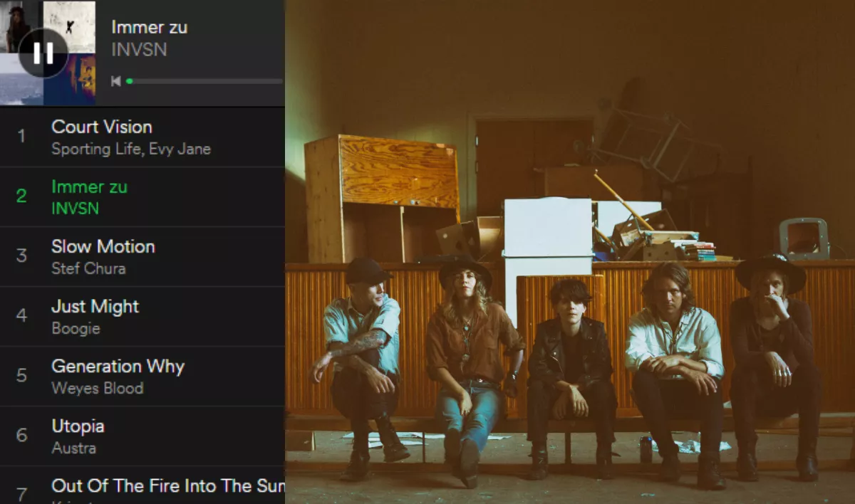855x504 pixels.
Task: Play track 3 Slow Motion
Action: pos(142,257)
